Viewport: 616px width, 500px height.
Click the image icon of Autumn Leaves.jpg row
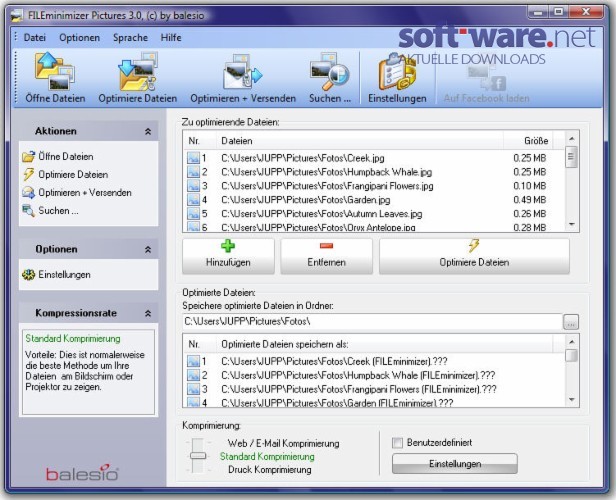[193, 214]
